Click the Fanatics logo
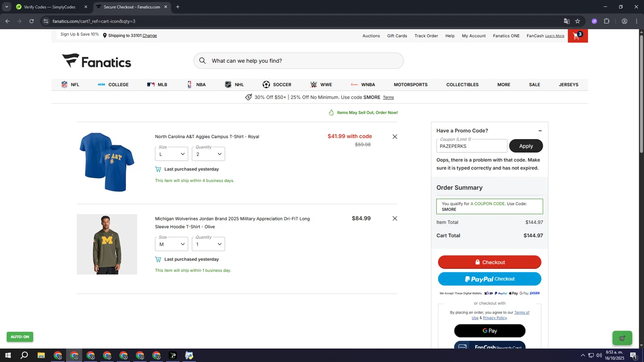 [97, 61]
